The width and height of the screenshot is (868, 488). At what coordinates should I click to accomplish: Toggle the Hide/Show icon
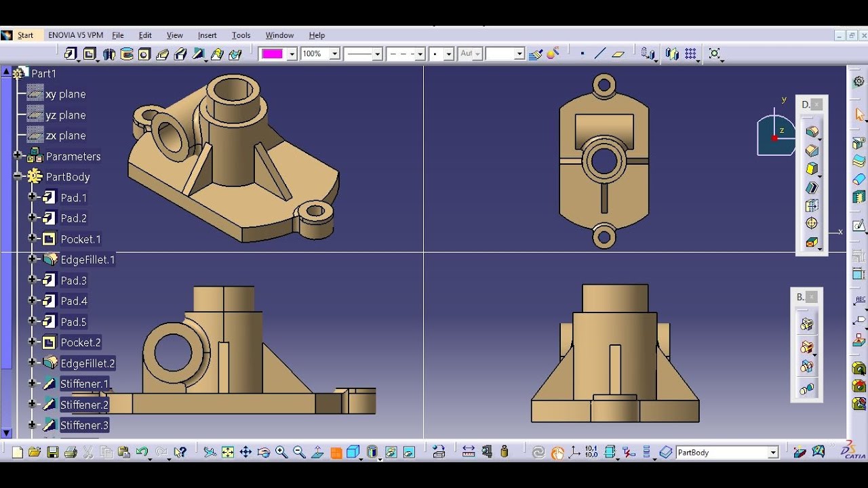click(x=391, y=452)
